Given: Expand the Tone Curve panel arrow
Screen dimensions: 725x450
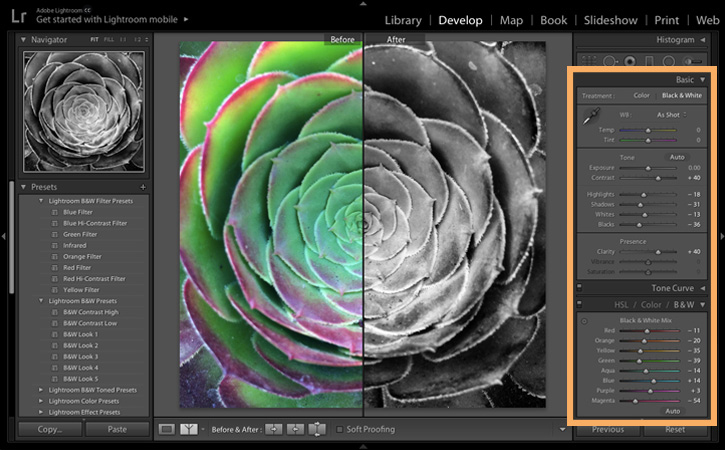Looking at the screenshot, I should coord(703,288).
